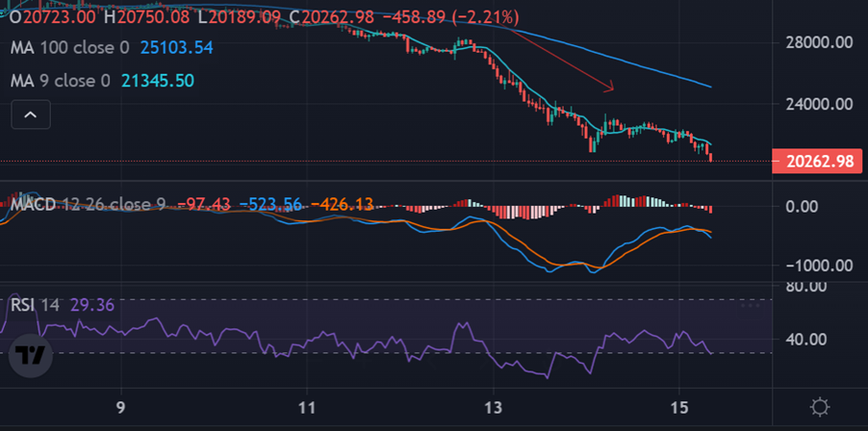Viewport: 868px width, 431px height.
Task: Select the MA 100 indicator legend
Action: (60, 47)
